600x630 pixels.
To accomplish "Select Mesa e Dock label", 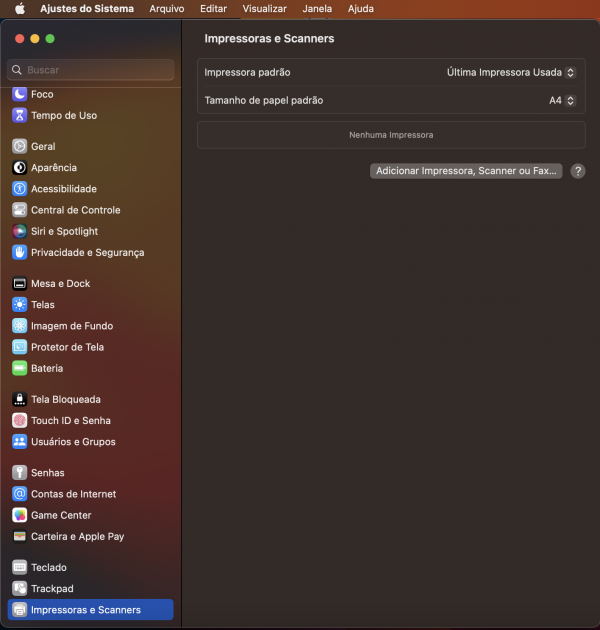I will coord(61,284).
